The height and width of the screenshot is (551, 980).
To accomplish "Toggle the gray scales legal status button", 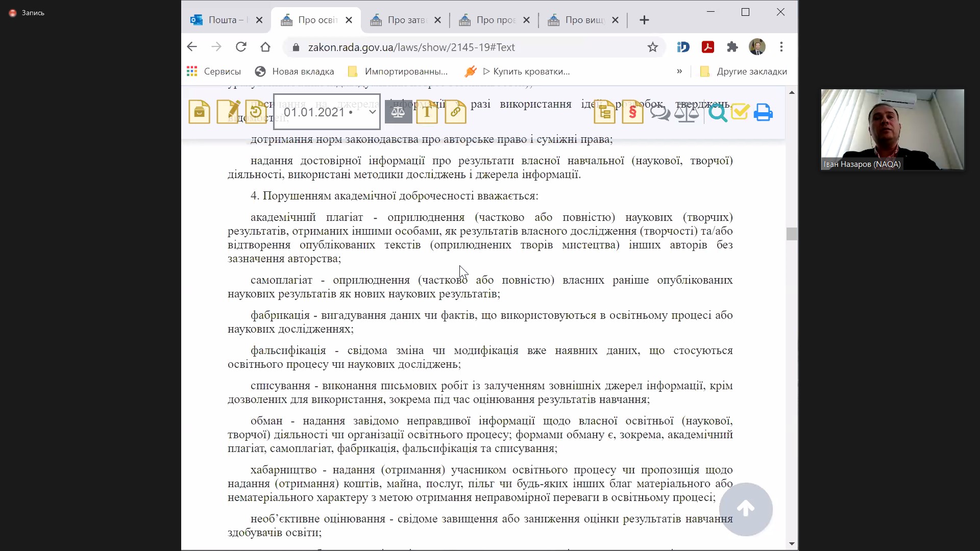I will [398, 112].
